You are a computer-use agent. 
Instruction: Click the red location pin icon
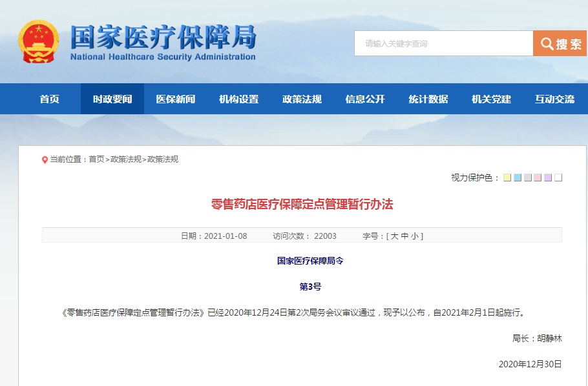pyautogui.click(x=45, y=160)
